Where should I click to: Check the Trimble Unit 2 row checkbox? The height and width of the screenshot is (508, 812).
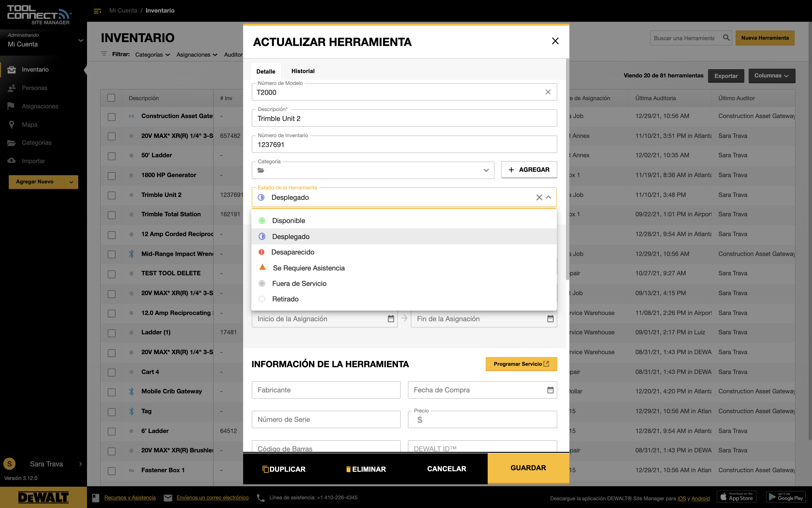coord(111,195)
